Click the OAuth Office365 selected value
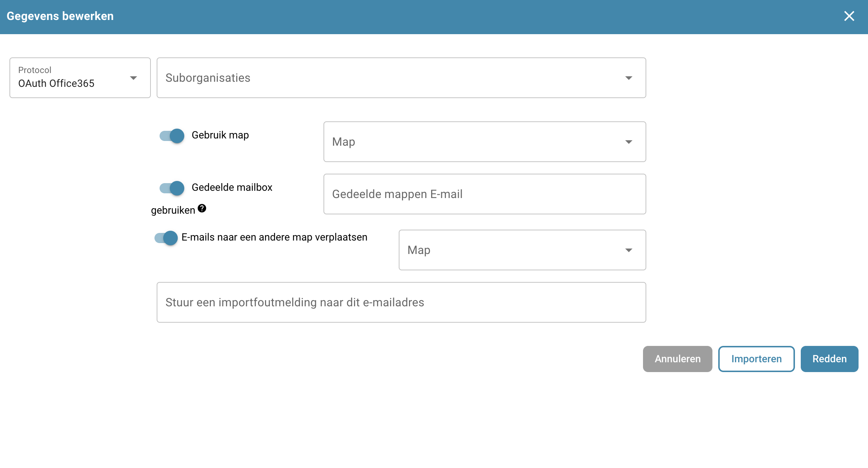Image resolution: width=868 pixels, height=468 pixels. [56, 84]
